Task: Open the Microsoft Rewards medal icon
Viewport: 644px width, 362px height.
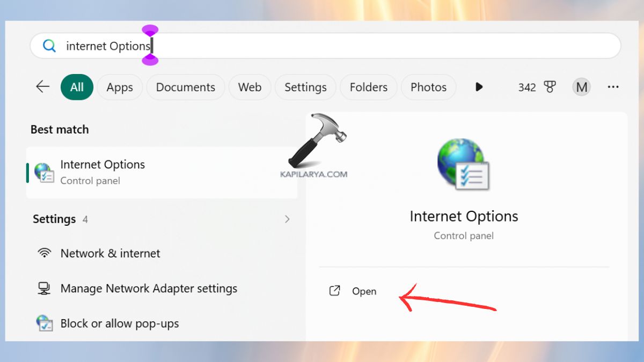Action: (x=551, y=87)
